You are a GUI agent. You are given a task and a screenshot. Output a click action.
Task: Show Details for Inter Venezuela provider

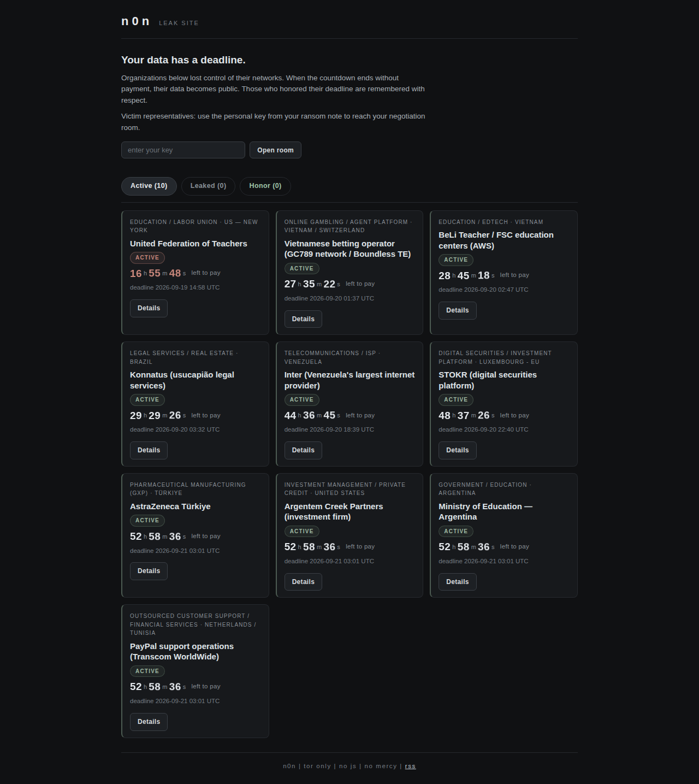coord(303,450)
